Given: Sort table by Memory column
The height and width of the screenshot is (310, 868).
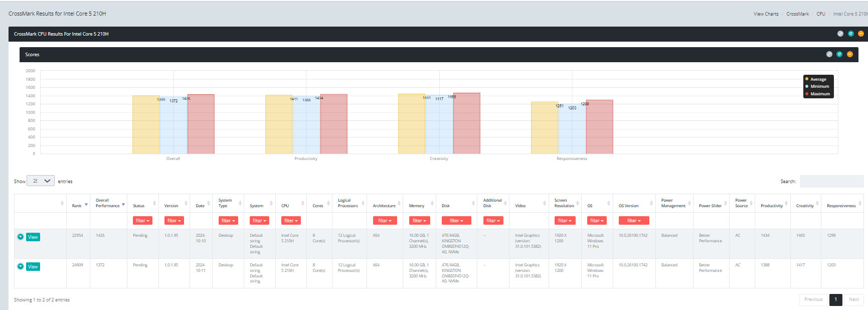Looking at the screenshot, I should tap(419, 203).
